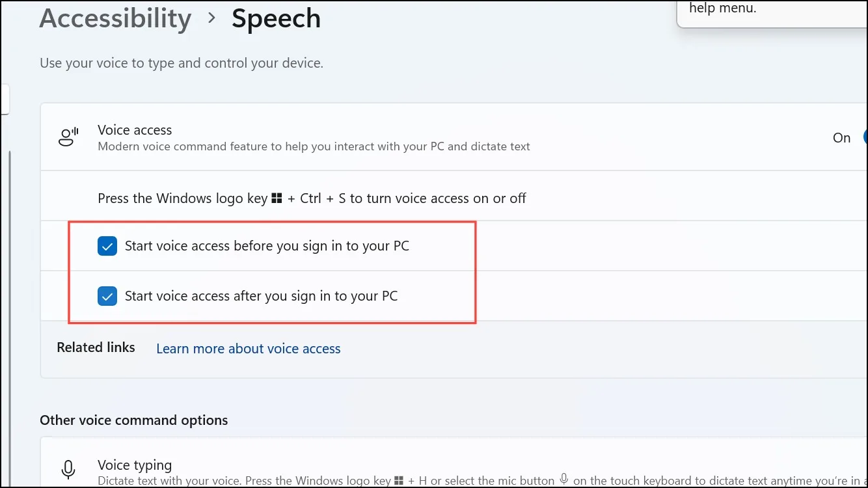The width and height of the screenshot is (868, 488).
Task: Open Learn more about voice access link
Action: pos(249,349)
